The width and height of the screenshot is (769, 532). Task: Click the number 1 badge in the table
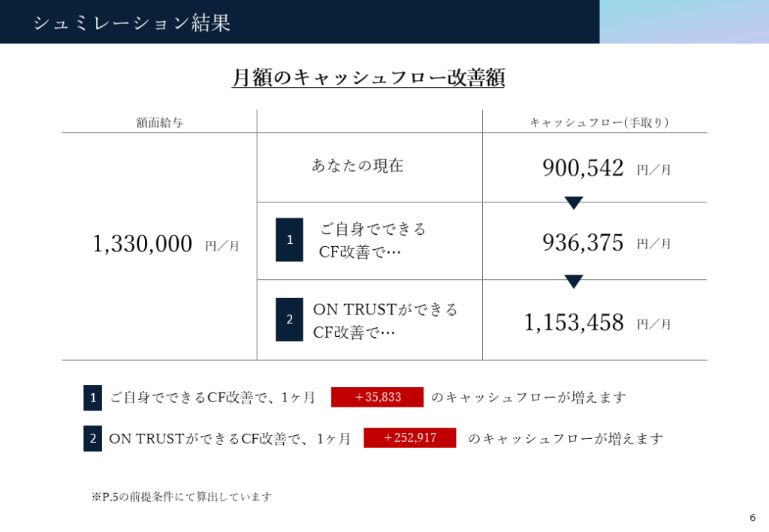[289, 239]
